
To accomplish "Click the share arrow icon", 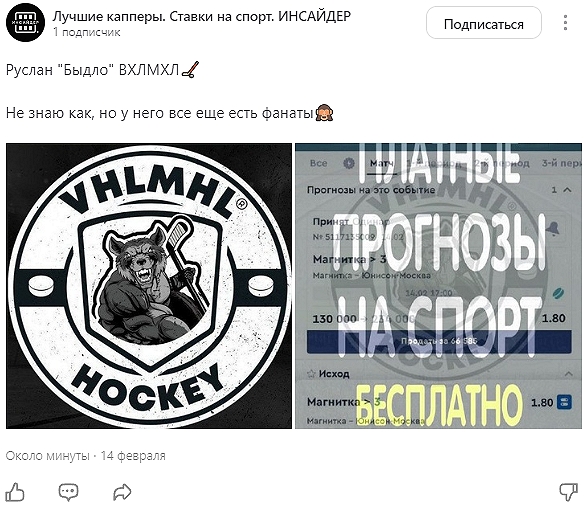I will (x=122, y=492).
